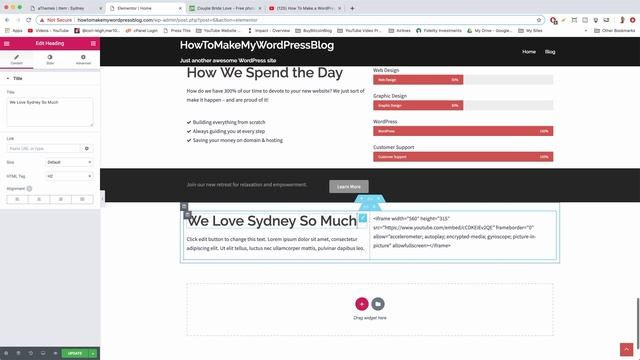Click the WordPress progress bar

(463, 131)
